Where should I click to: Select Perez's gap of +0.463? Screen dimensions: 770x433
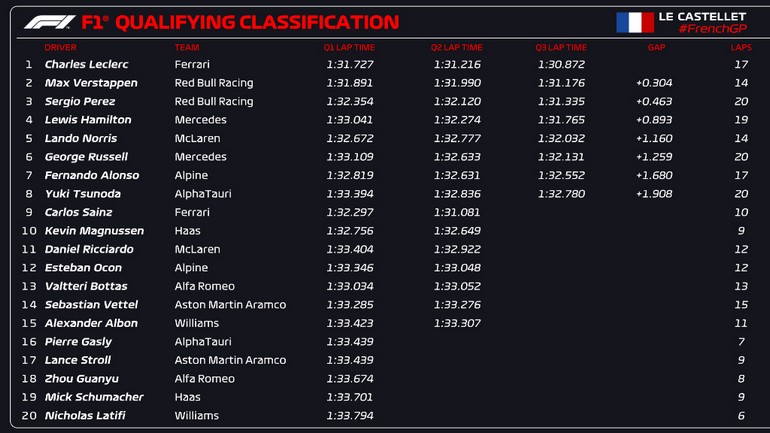point(653,102)
